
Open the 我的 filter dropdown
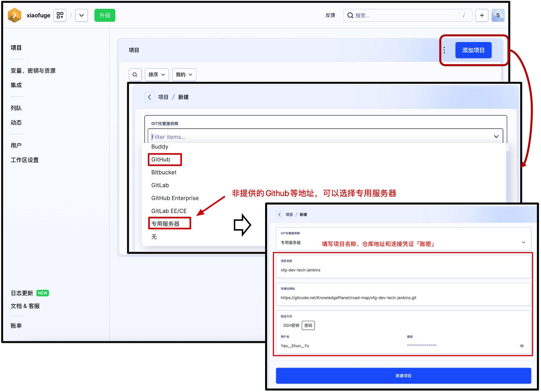184,75
